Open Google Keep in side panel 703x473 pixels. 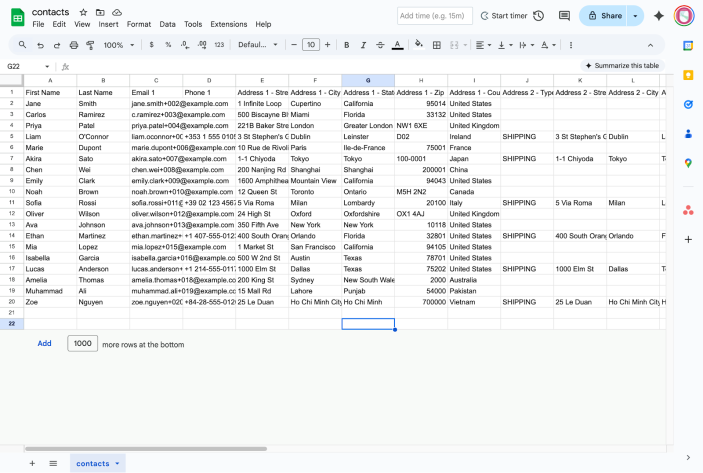(688, 75)
